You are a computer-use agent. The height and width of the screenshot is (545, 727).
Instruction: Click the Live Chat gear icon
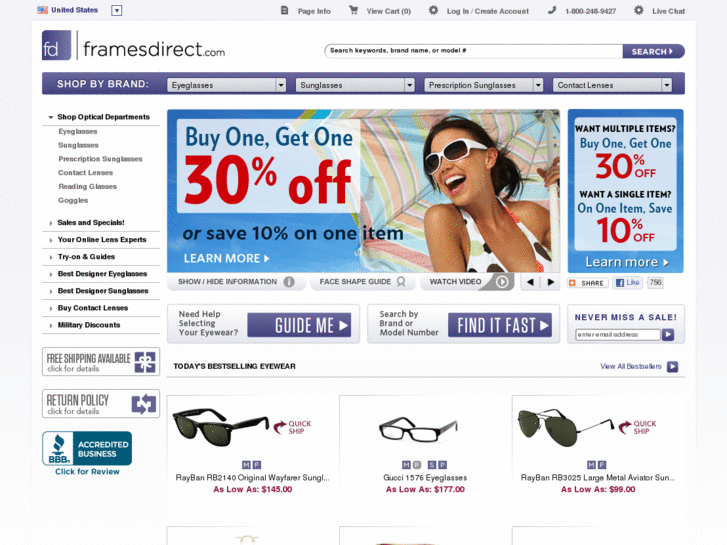638,10
